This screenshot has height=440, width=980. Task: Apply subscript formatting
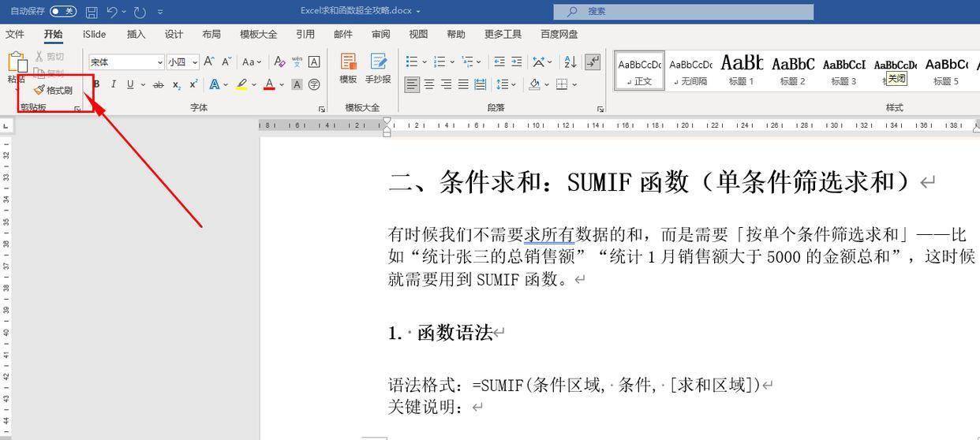[x=177, y=84]
